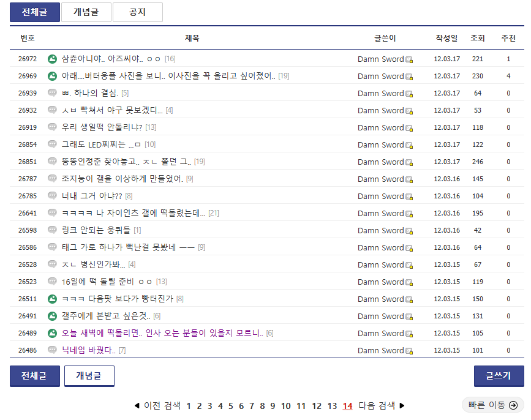Click speech bubble icon of post 26787
The width and height of the screenshot is (531, 420).
coord(52,179)
